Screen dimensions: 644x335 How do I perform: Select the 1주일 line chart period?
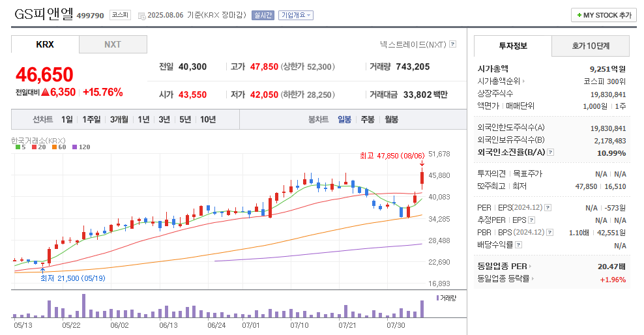[x=91, y=119]
